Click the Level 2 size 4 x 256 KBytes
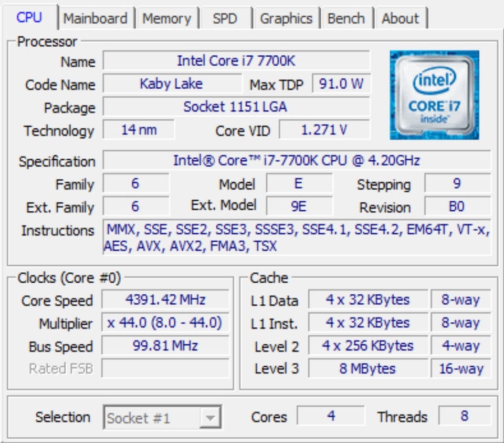 pos(368,346)
